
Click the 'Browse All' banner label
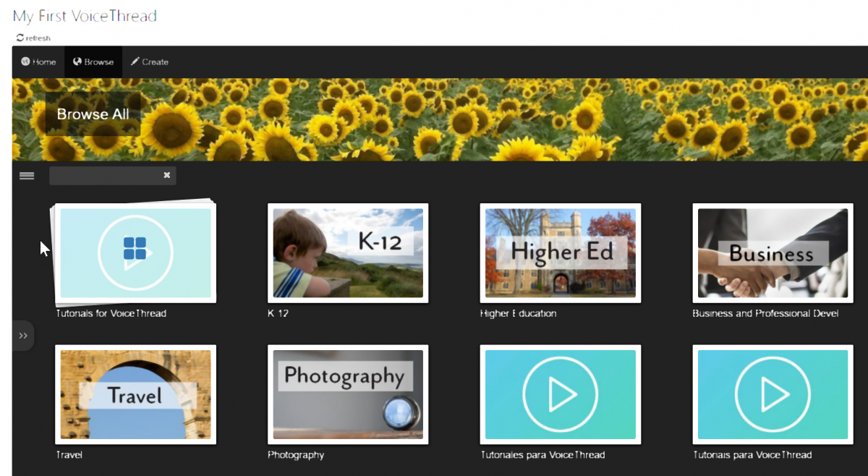[93, 114]
